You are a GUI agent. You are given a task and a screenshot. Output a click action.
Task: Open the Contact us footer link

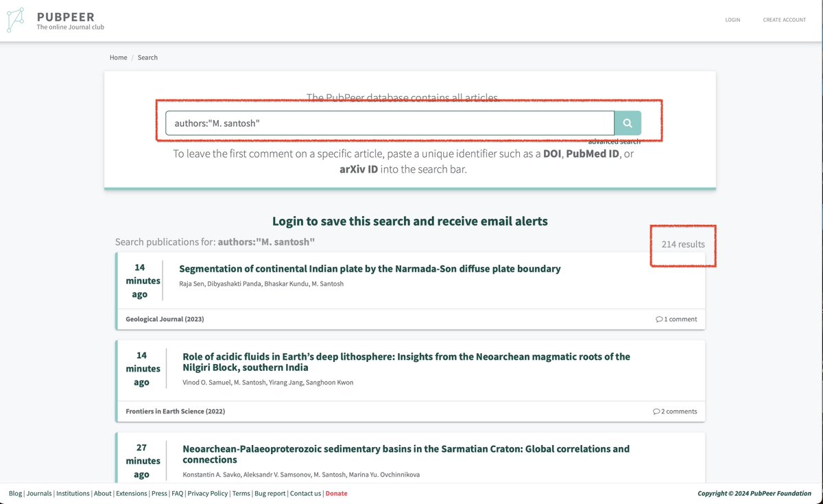305,494
